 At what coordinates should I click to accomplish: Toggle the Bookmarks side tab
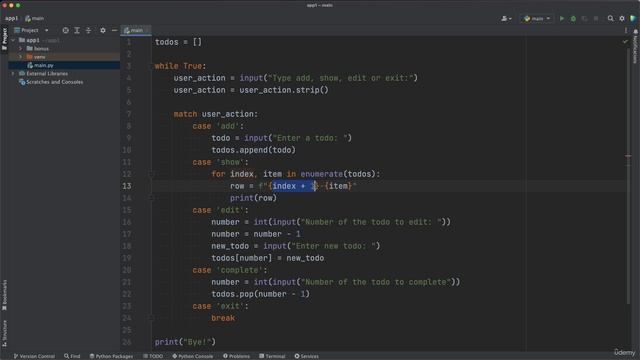pyautogui.click(x=4, y=294)
